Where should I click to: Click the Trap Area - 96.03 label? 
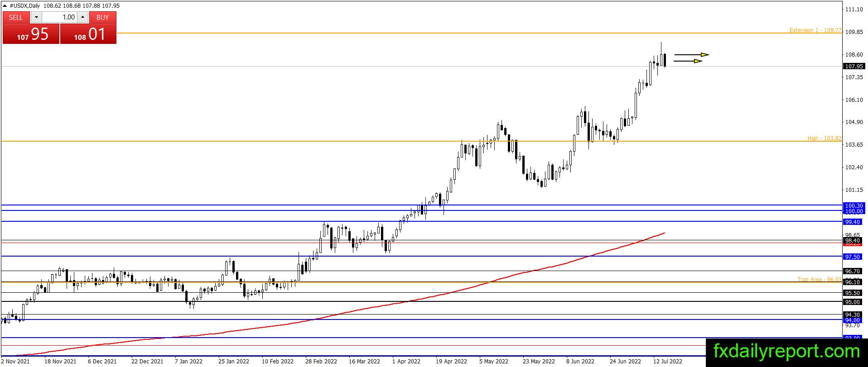coord(819,279)
